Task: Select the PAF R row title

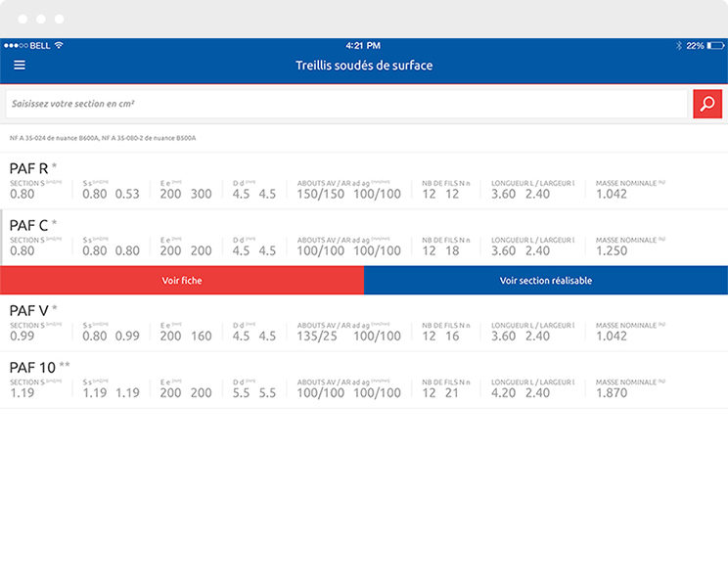Action: (x=28, y=168)
